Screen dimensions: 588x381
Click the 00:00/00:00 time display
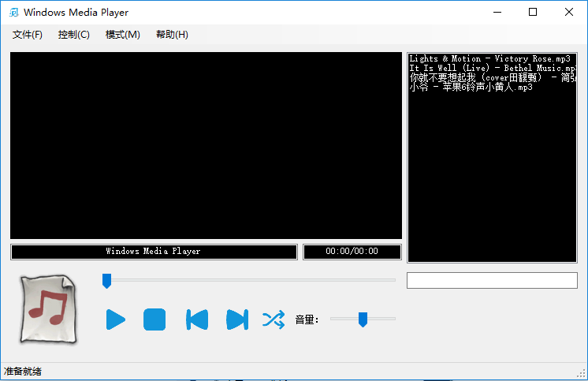coord(352,252)
